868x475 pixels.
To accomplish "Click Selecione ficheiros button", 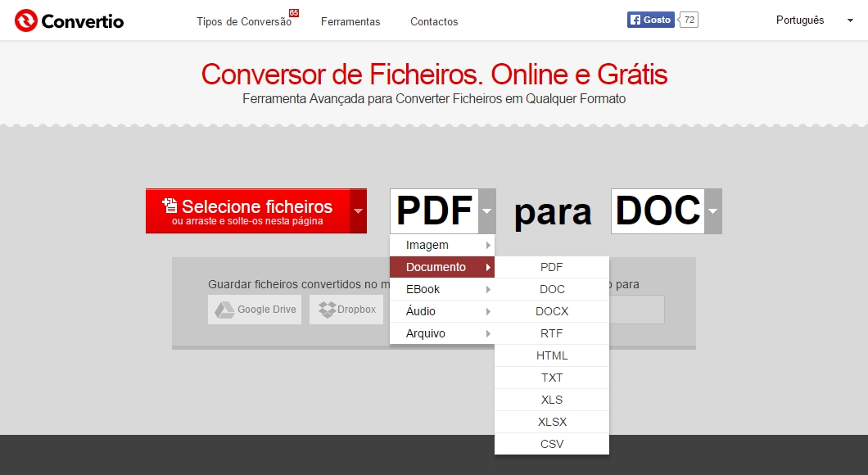I will [247, 211].
